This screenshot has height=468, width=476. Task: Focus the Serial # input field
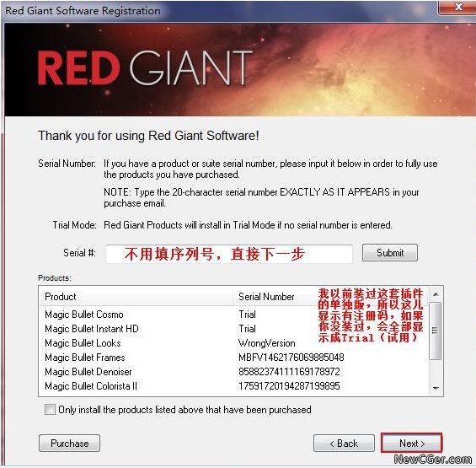point(229,254)
